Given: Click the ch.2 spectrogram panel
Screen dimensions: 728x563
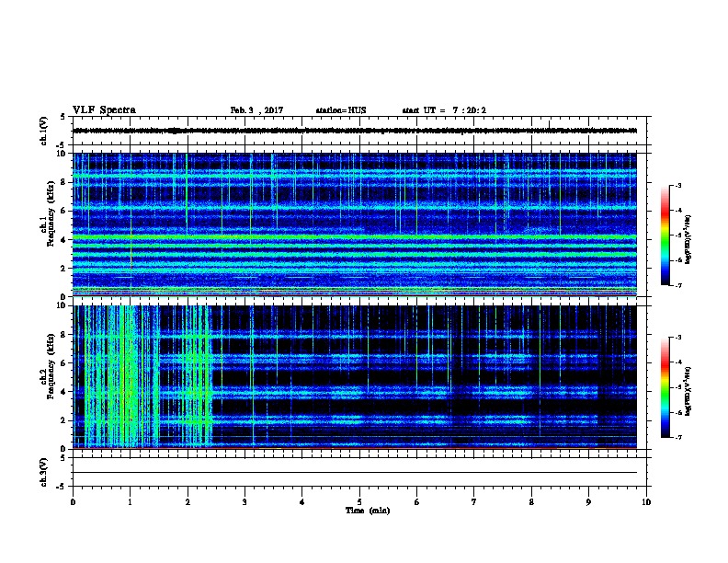Looking at the screenshot, I should [x=355, y=377].
